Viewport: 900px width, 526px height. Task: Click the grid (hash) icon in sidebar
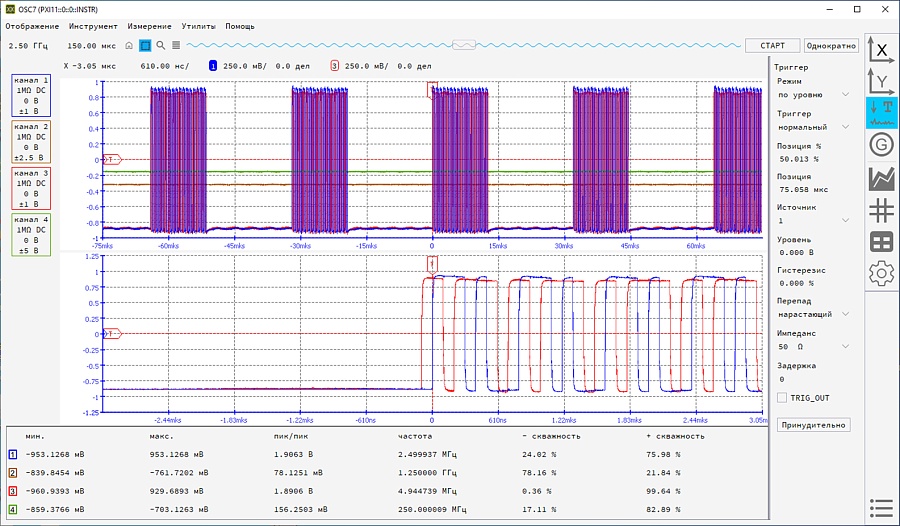(x=881, y=210)
